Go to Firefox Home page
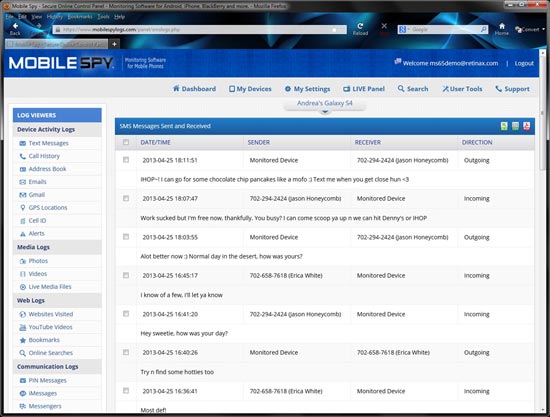Viewport: 550px width, 417px height. (502, 29)
